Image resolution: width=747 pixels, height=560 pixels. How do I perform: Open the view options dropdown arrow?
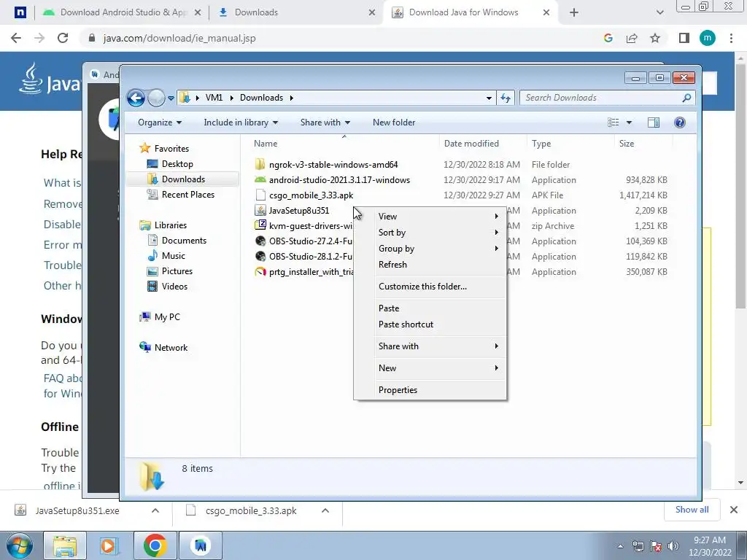click(629, 122)
